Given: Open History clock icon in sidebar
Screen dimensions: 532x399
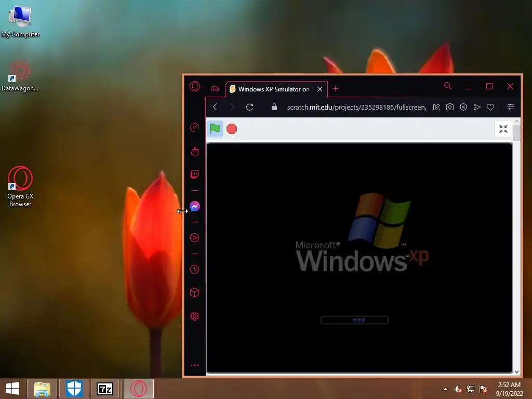Looking at the screenshot, I should click(195, 270).
